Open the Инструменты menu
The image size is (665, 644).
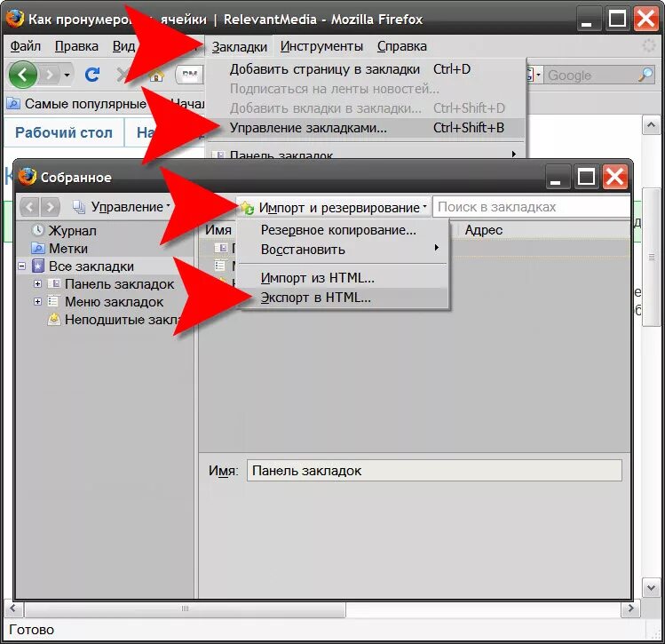[321, 46]
